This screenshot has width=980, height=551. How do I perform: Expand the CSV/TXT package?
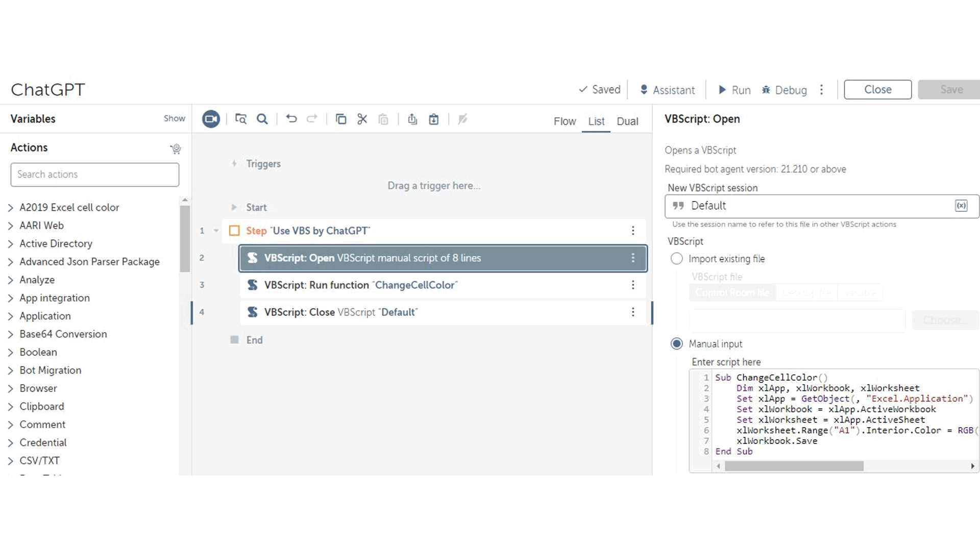pos(10,461)
